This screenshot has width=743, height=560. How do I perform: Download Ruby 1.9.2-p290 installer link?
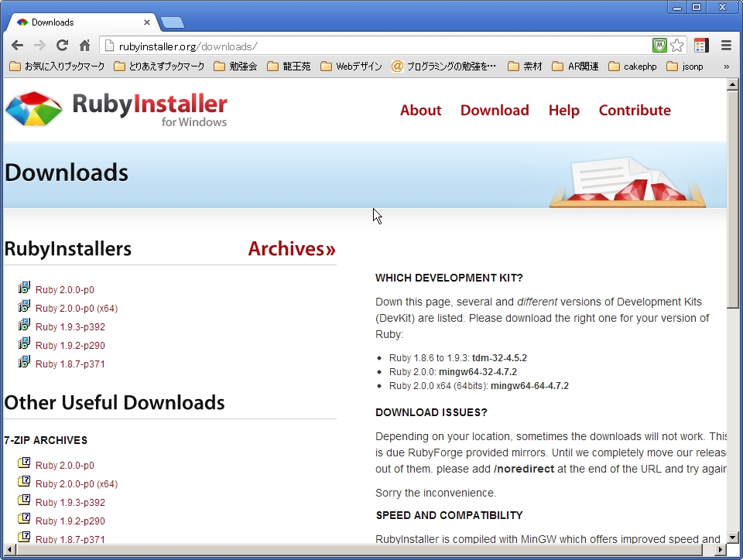point(70,346)
